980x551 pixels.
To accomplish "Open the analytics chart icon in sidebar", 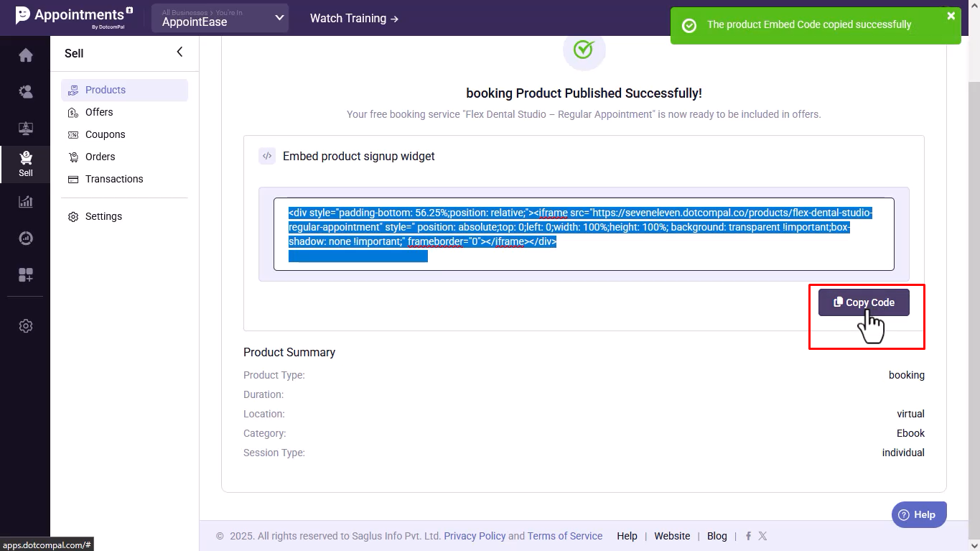I will (x=25, y=202).
